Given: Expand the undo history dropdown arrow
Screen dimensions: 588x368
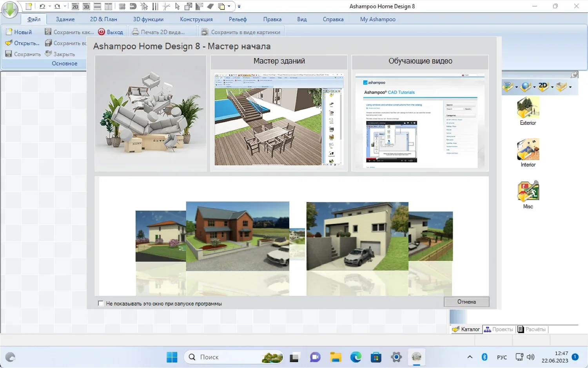Looking at the screenshot, I should 50,6.
